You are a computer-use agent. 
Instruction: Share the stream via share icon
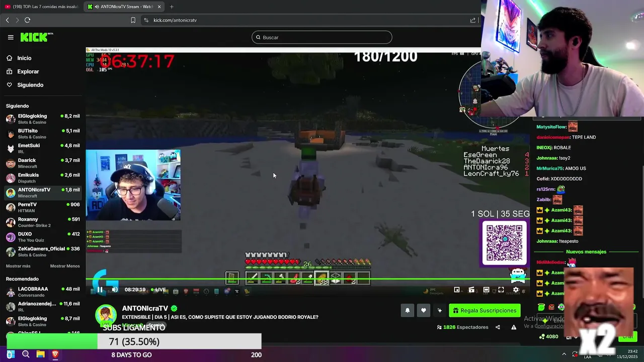[498, 327]
